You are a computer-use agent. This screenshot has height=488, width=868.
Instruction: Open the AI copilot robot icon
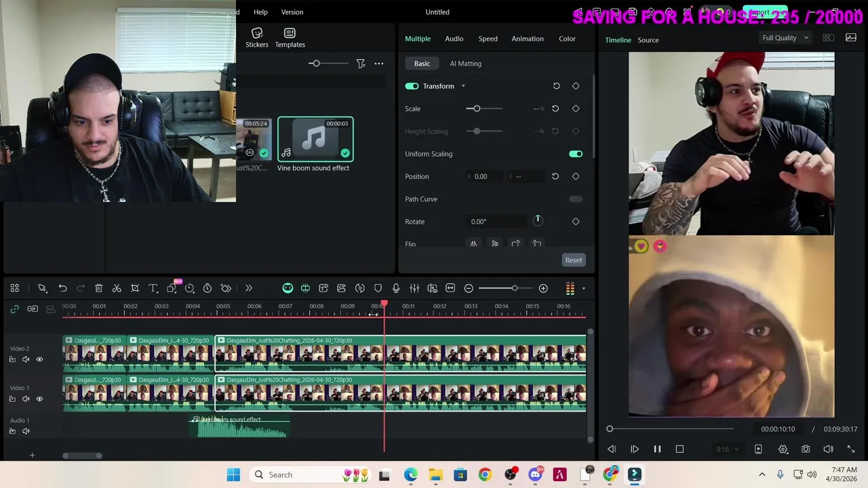pyautogui.click(x=288, y=289)
